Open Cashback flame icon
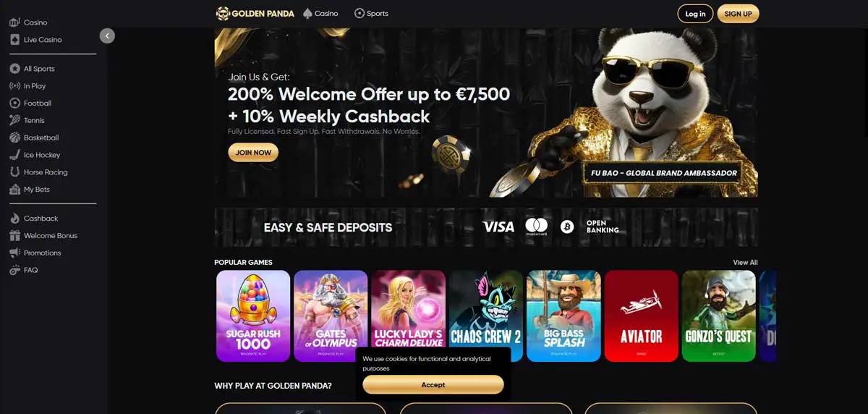 (x=14, y=219)
